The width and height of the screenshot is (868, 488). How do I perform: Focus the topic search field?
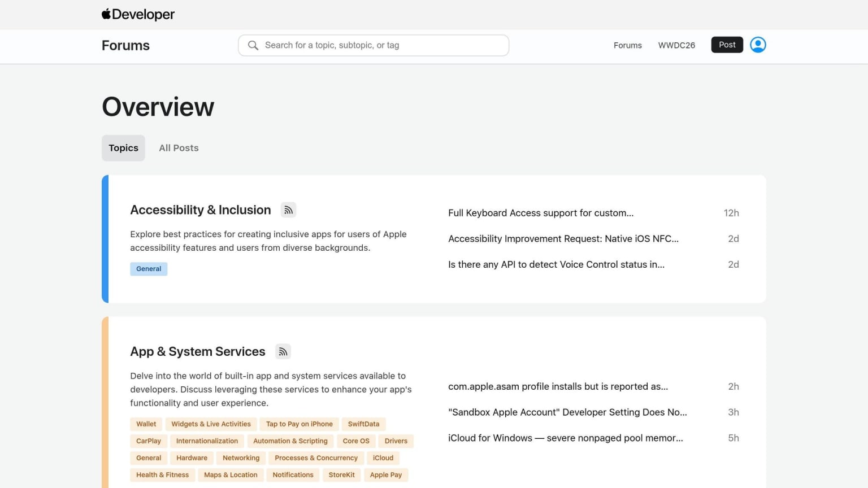(374, 45)
